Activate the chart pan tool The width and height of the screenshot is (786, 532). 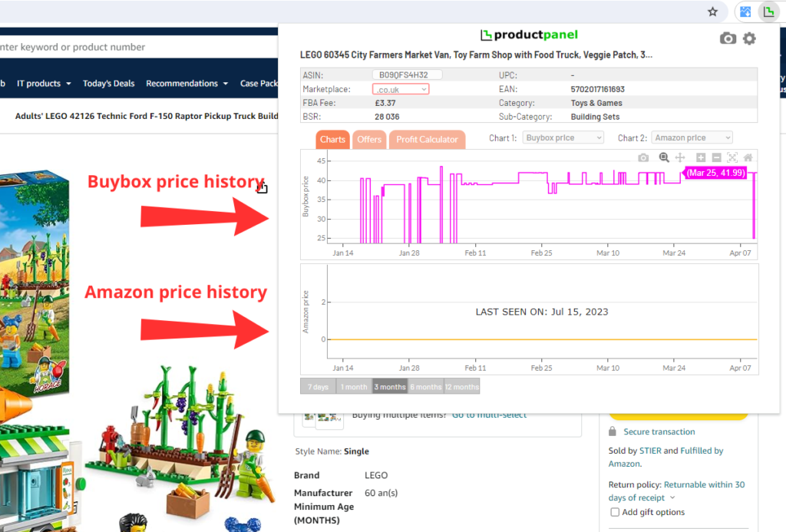point(679,157)
